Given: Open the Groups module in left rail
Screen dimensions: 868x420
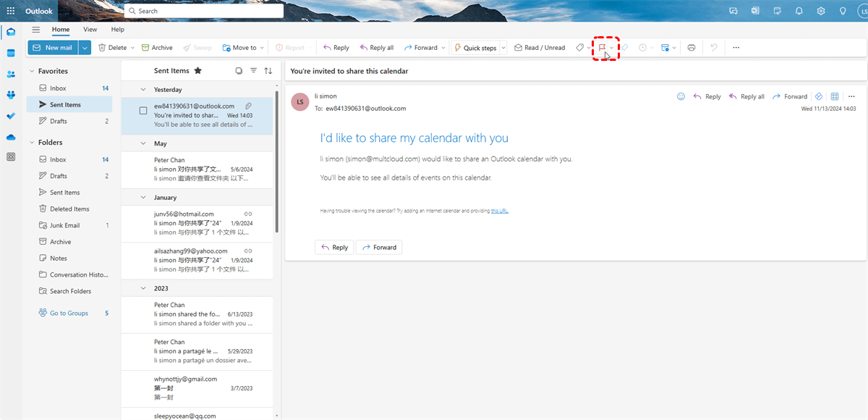Looking at the screenshot, I should tap(11, 95).
